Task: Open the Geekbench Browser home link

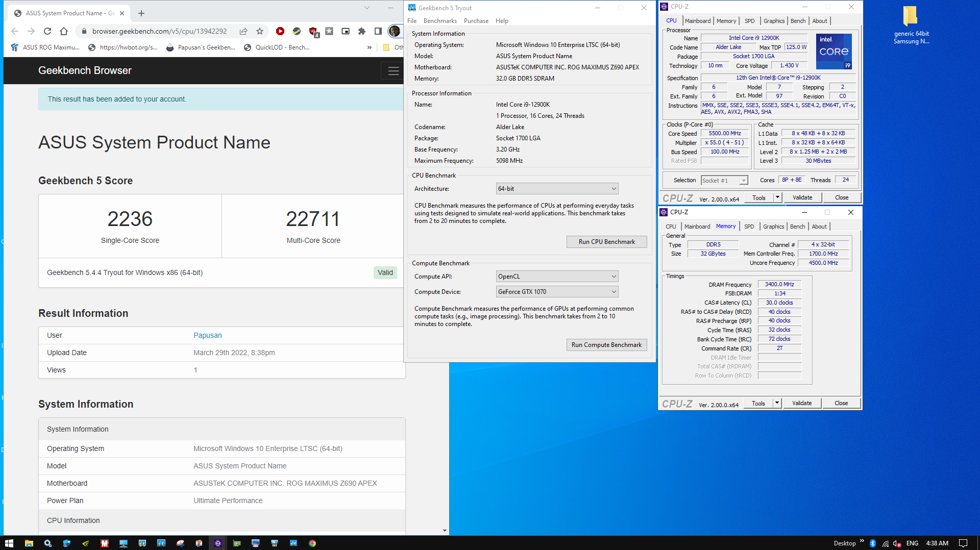Action: [x=85, y=70]
